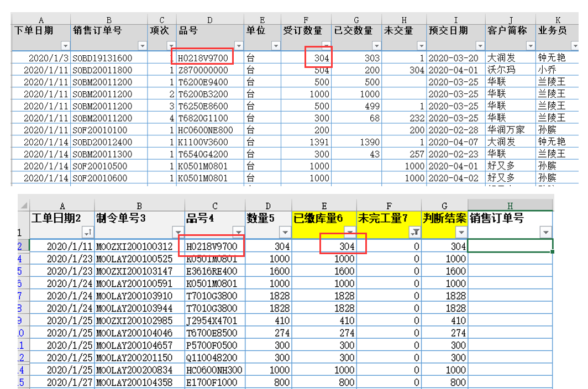588x389 pixels.
Task: Select column letter K above 业务员
Action: (558, 20)
